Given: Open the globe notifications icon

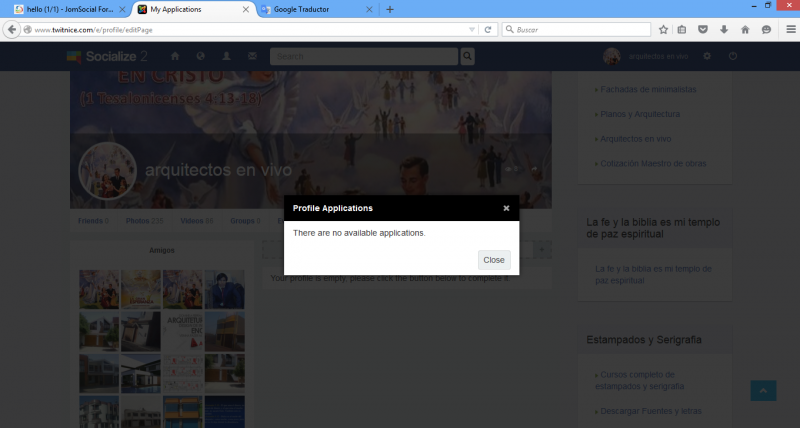Looking at the screenshot, I should coord(201,56).
